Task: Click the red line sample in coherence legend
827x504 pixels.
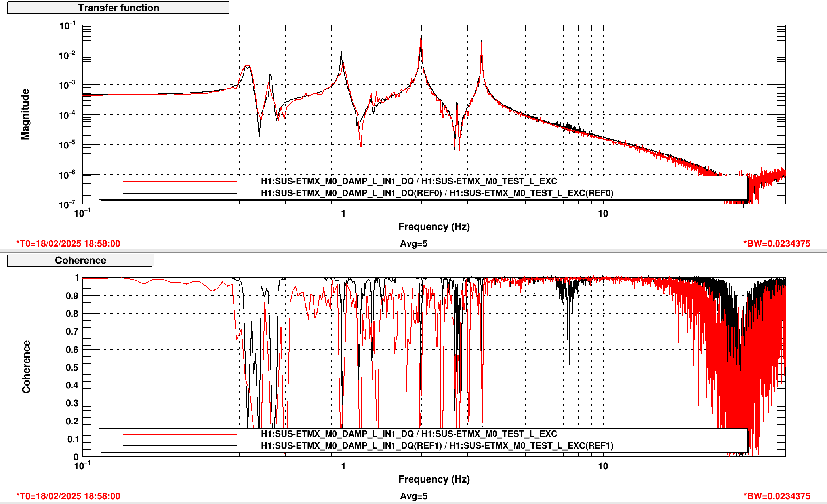Action: coord(180,434)
